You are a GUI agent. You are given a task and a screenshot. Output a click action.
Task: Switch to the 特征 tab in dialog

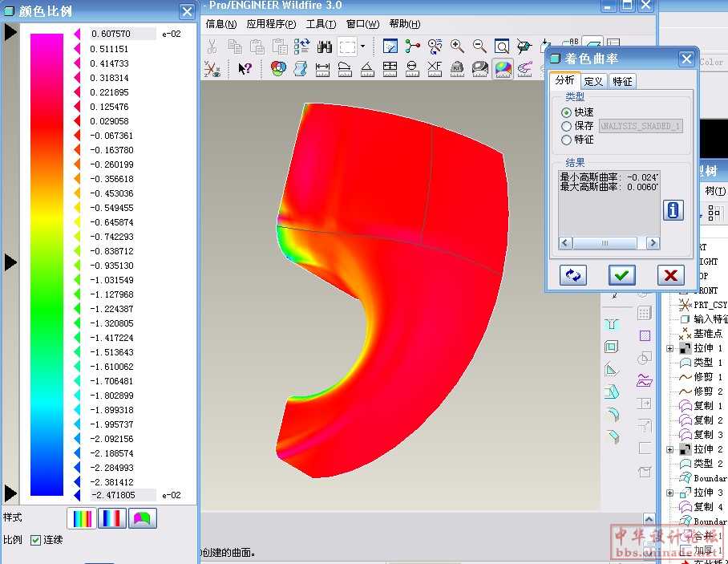point(622,81)
